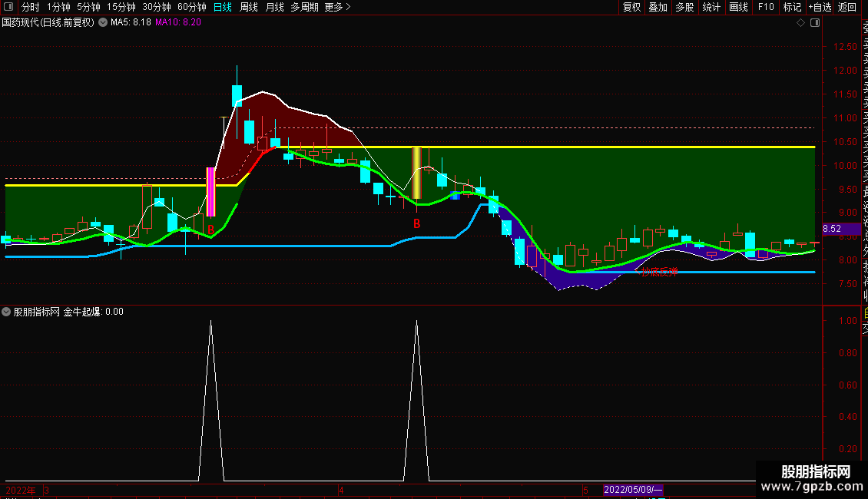Click the 2022/05/09 date marker
868x499 pixels.
pyautogui.click(x=633, y=490)
